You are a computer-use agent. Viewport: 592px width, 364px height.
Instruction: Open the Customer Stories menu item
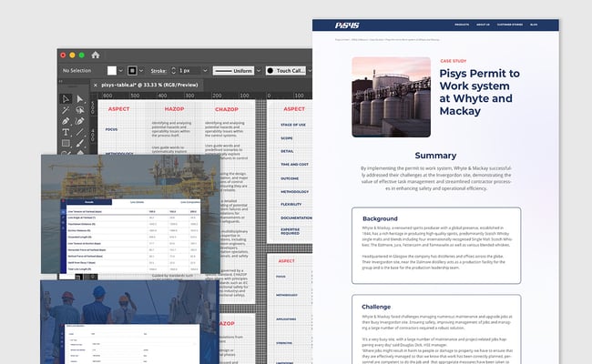point(510,25)
